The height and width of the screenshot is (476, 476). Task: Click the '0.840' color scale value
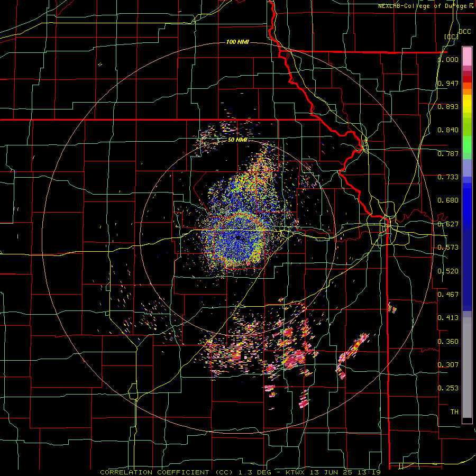[x=448, y=130]
